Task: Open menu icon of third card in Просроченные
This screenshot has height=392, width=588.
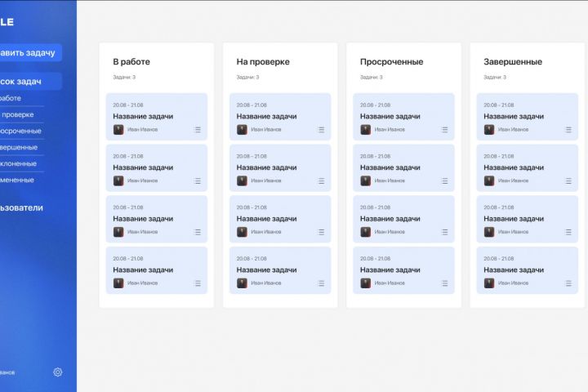Action: click(445, 232)
